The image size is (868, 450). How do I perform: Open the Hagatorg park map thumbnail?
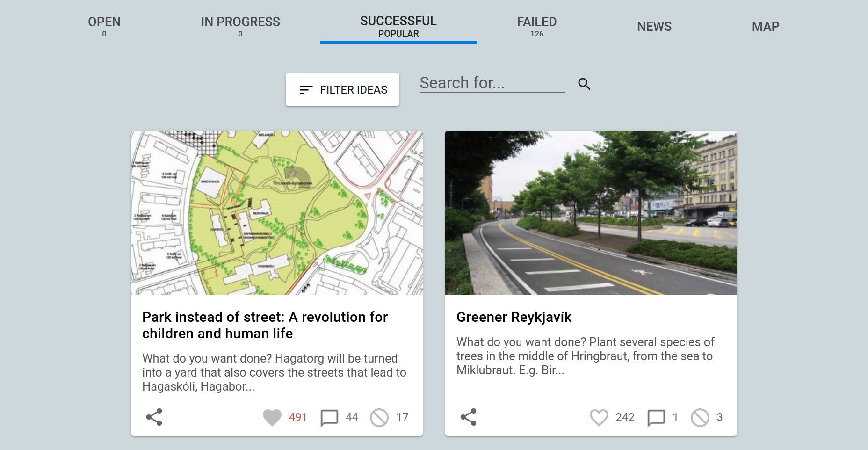(277, 212)
